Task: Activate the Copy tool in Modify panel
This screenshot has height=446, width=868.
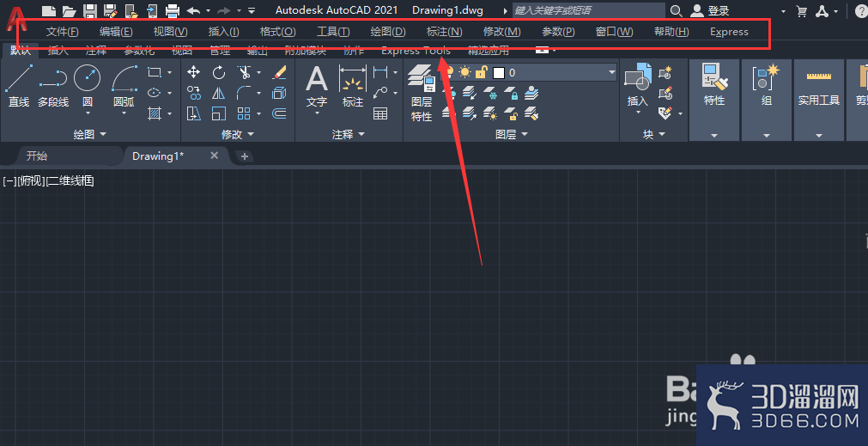Action: (194, 93)
